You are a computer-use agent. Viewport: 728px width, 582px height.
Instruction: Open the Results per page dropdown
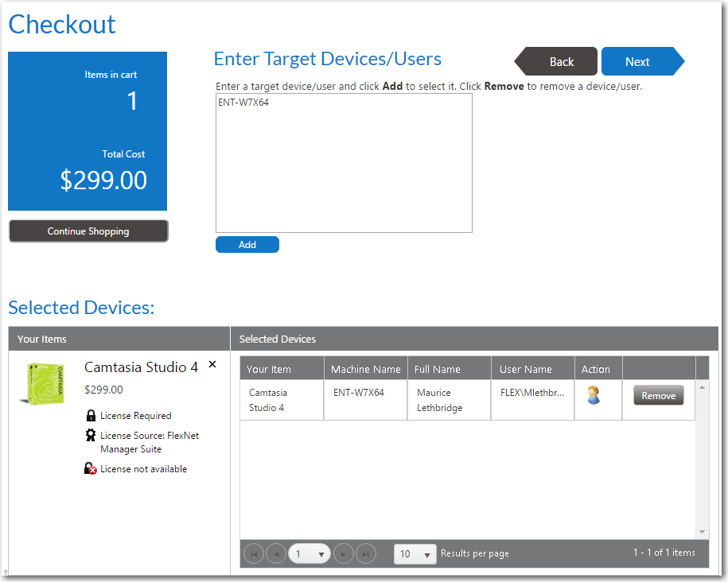coord(415,553)
